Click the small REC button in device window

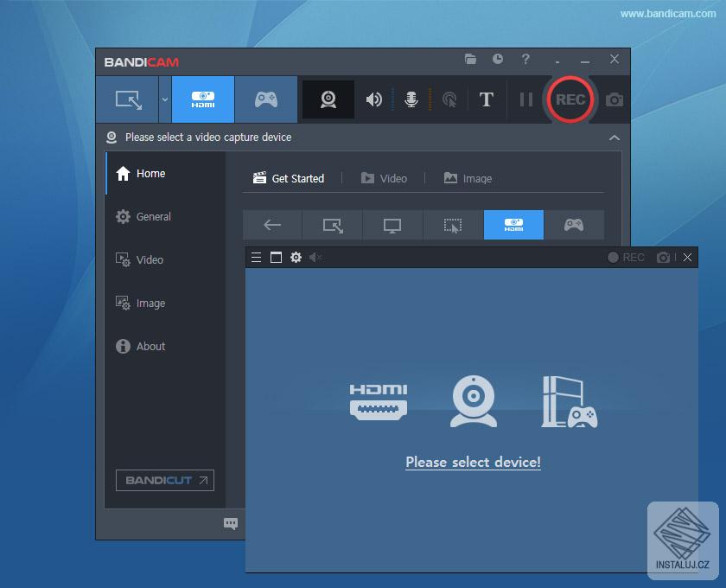click(x=626, y=257)
